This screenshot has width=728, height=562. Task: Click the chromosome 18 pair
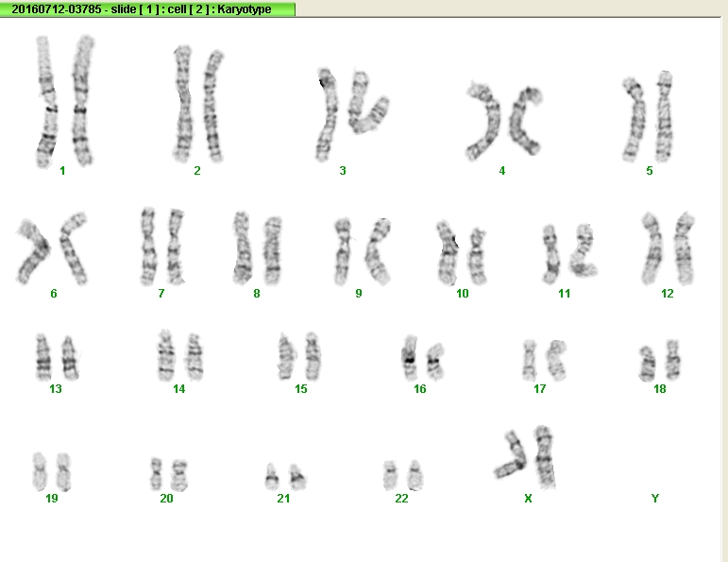(x=660, y=361)
